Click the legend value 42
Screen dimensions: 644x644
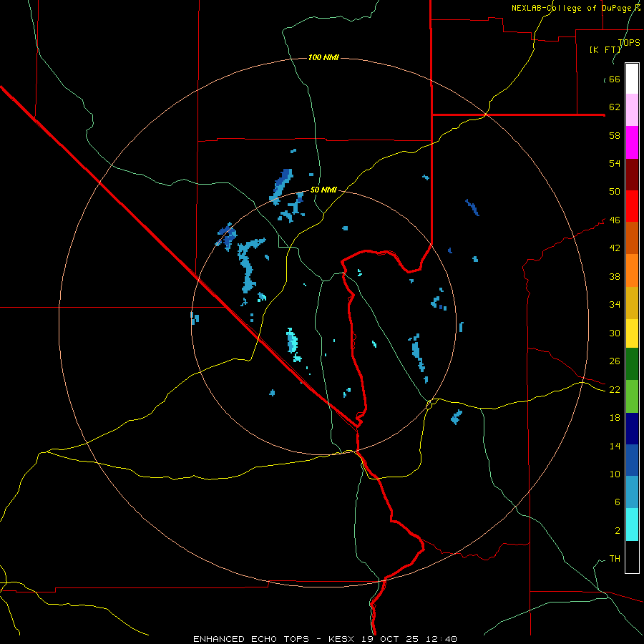615,248
